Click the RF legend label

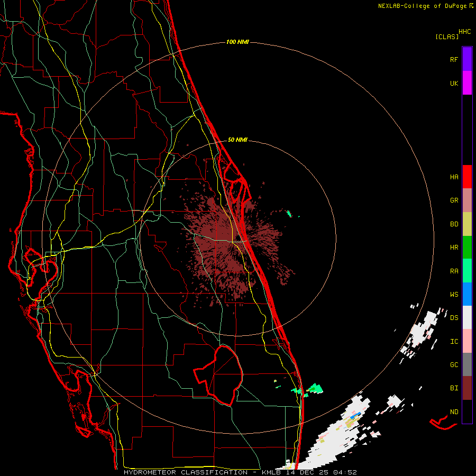[x=454, y=59]
